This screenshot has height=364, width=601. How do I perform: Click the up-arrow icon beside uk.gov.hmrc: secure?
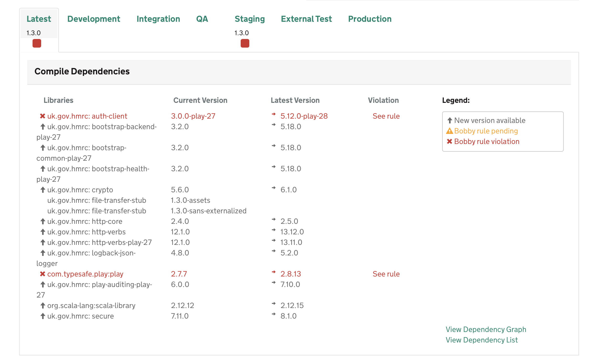tap(43, 316)
